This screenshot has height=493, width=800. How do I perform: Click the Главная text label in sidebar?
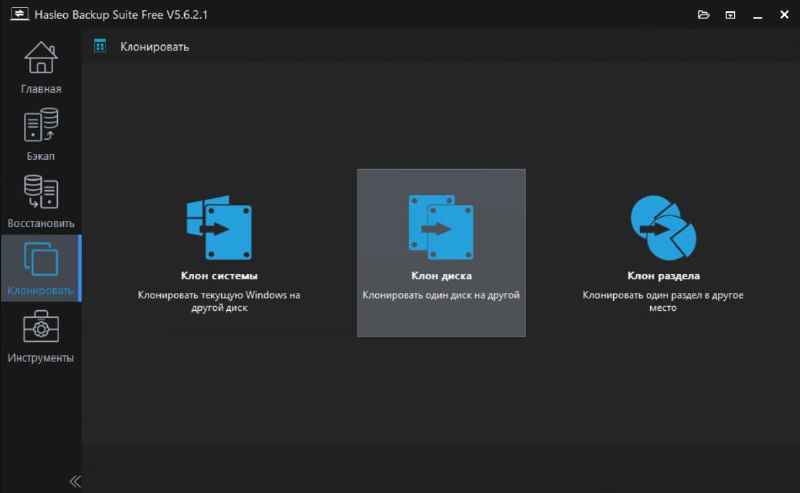[40, 89]
